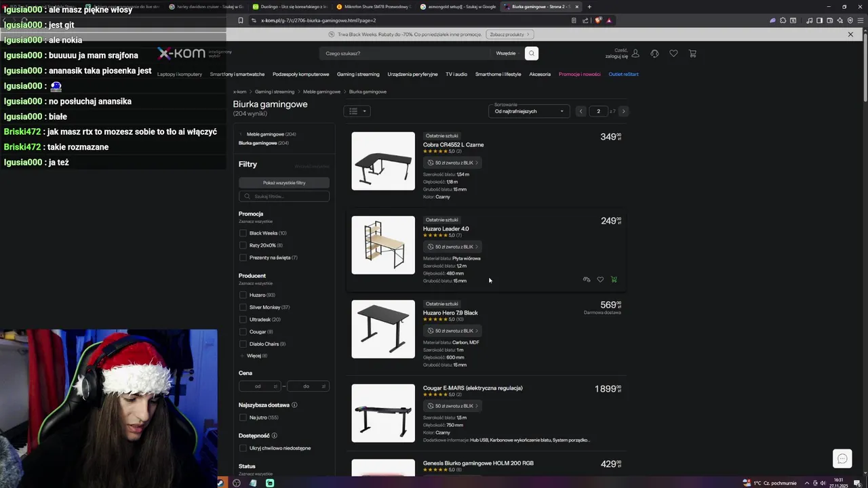Tick the Silver Monkey producer checkbox

click(x=243, y=307)
